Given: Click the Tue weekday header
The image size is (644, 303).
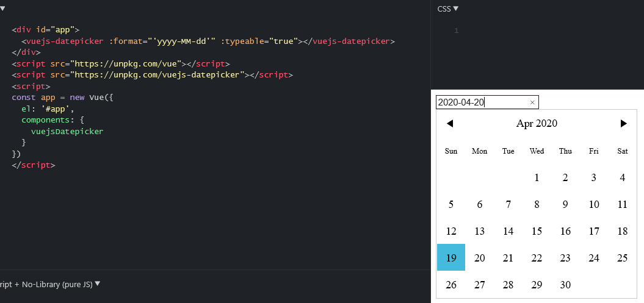Looking at the screenshot, I should click(508, 151).
